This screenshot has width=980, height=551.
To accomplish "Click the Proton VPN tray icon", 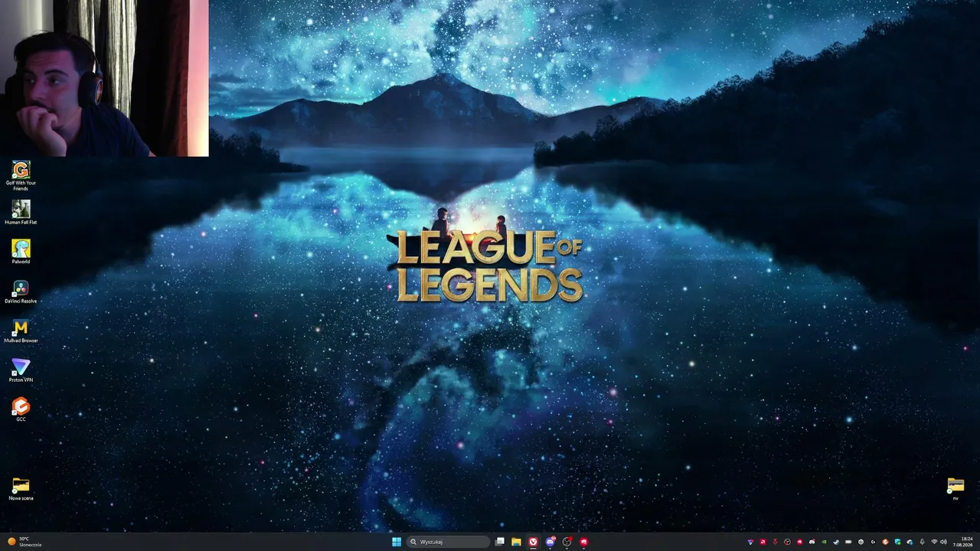I will pos(751,542).
